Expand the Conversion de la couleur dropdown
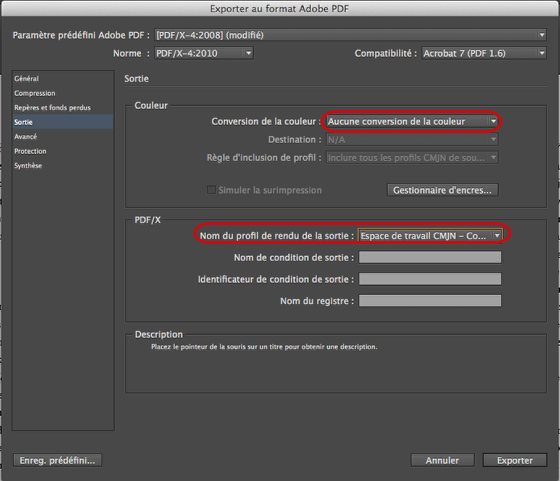Image resolution: width=560 pixels, height=481 pixels. click(412, 121)
